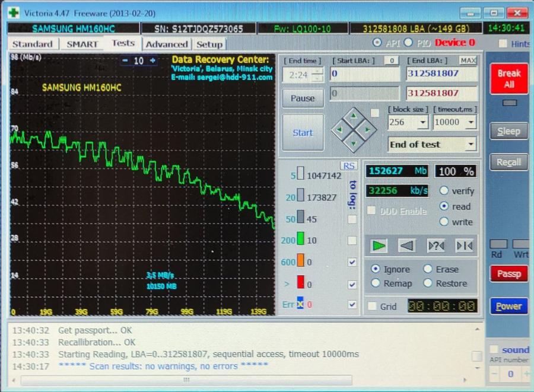Select the verify radio option
The width and height of the screenshot is (534, 392).
coord(444,191)
